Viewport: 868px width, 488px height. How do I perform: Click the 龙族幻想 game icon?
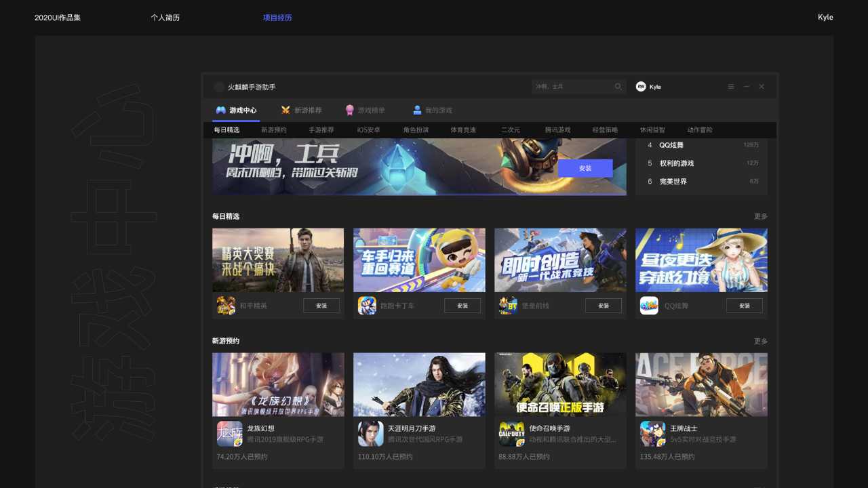point(229,434)
